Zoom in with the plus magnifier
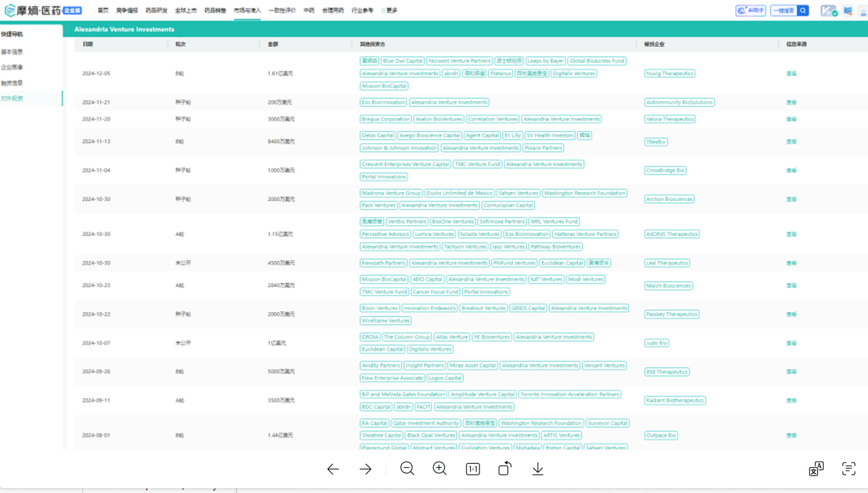Image resolution: width=868 pixels, height=493 pixels. [x=440, y=468]
